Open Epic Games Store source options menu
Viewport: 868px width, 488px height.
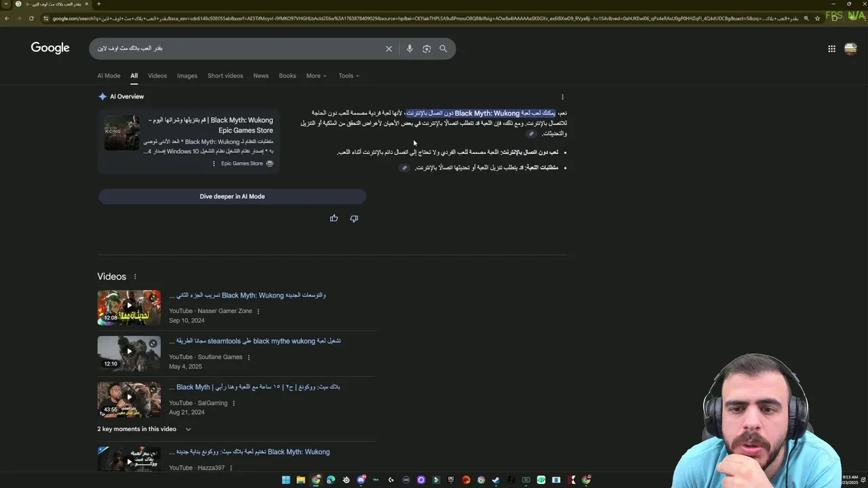point(214,163)
